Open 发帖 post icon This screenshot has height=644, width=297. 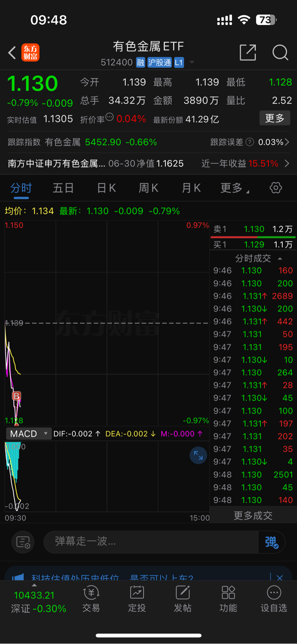183,599
